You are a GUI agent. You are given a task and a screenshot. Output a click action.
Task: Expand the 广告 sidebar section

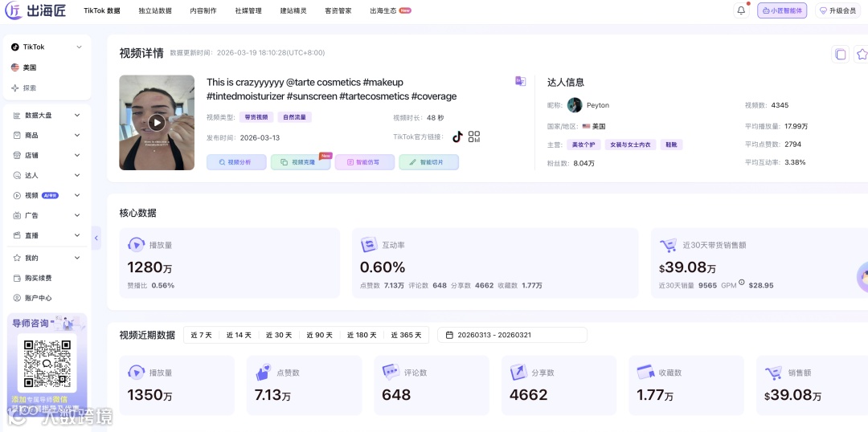pos(47,215)
